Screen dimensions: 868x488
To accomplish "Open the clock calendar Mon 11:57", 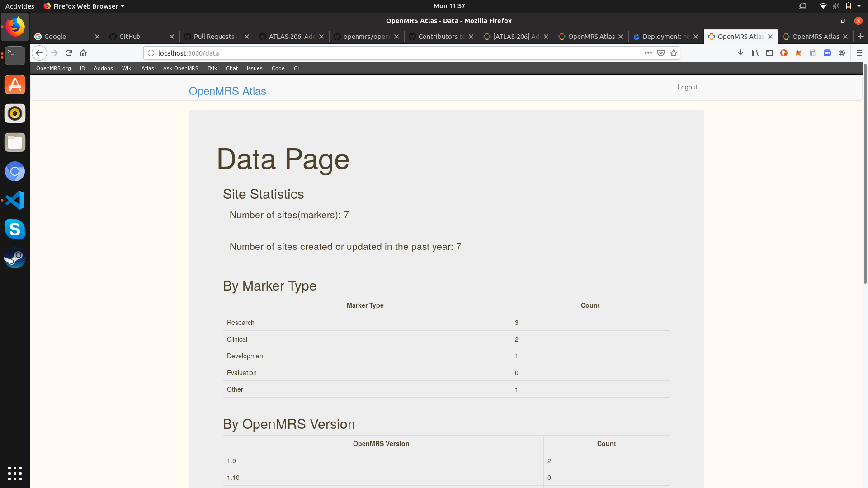I will (449, 6).
